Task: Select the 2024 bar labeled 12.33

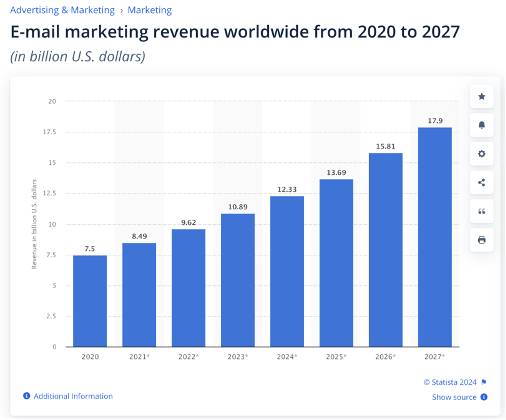Action: pyautogui.click(x=287, y=271)
